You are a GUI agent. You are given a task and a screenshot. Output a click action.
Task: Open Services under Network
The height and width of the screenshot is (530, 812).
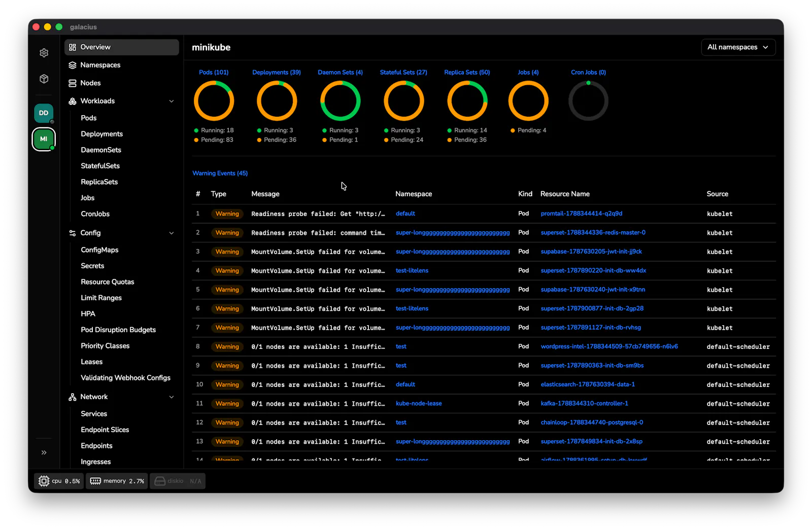[94, 414]
